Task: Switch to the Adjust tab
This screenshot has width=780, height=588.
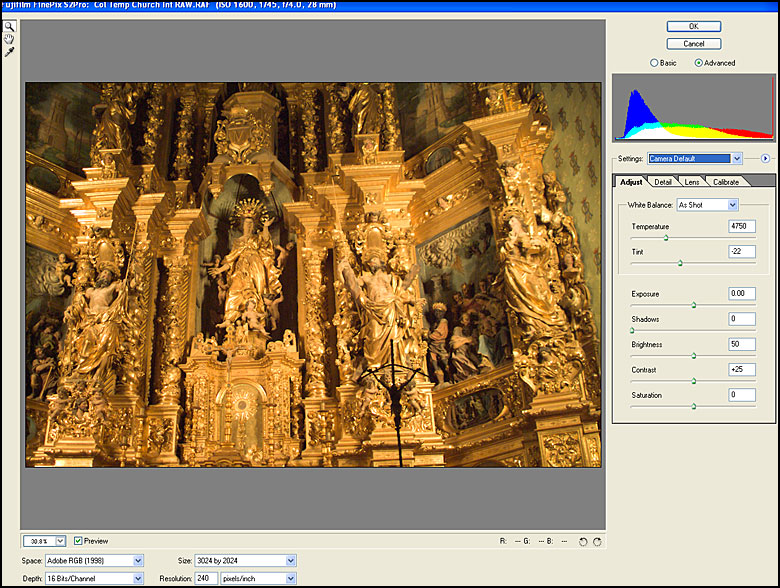Action: pos(630,182)
